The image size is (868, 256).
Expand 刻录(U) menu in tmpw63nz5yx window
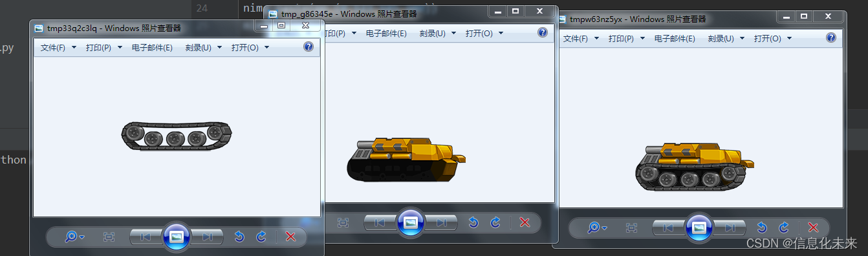click(x=726, y=39)
